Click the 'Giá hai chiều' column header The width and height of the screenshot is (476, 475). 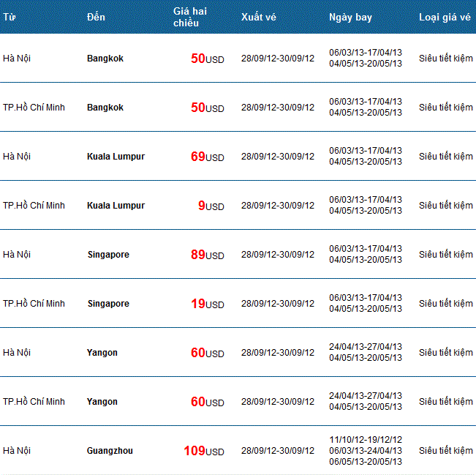coord(190,17)
